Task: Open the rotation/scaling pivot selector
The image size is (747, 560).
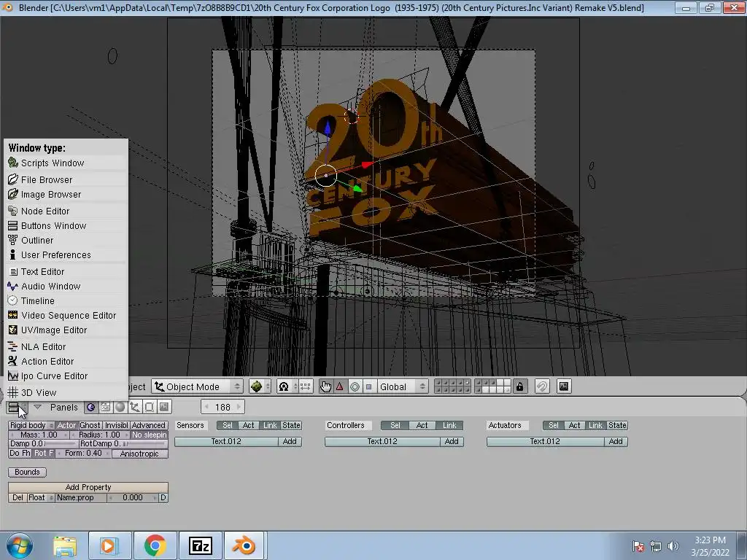Action: [x=287, y=386]
